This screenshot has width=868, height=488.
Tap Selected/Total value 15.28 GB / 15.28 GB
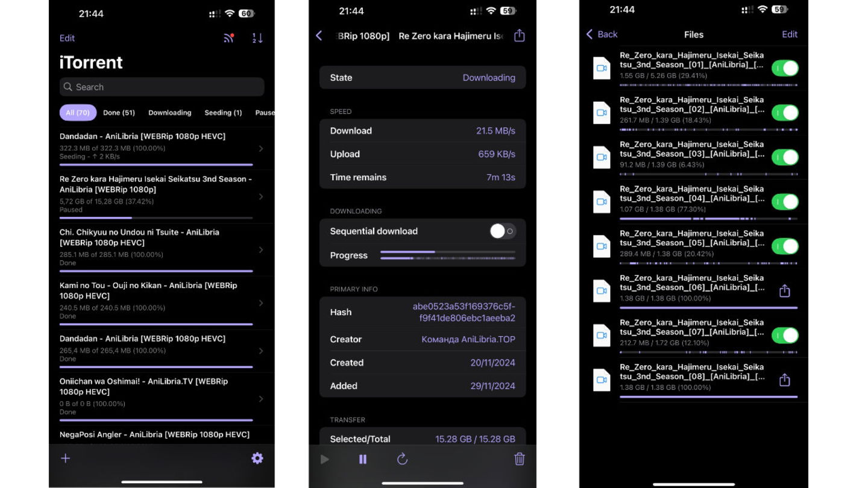point(475,439)
